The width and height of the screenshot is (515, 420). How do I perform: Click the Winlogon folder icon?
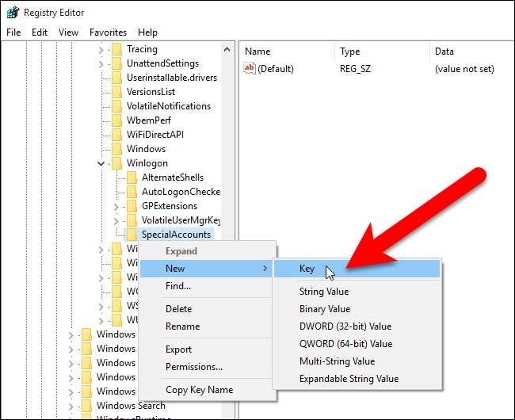pos(117,163)
